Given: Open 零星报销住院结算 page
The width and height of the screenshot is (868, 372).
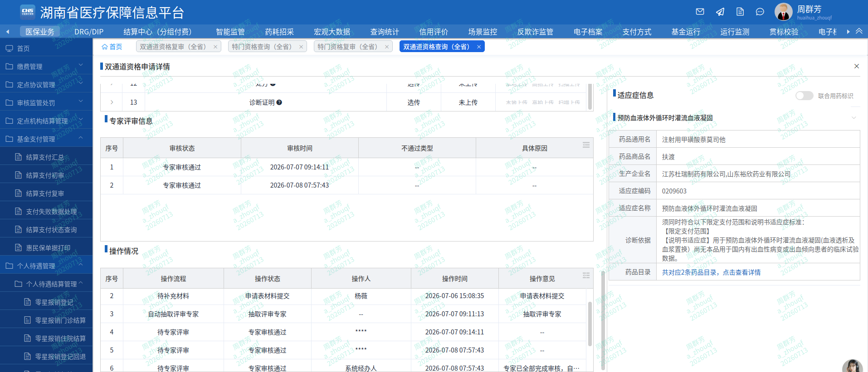Looking at the screenshot, I should point(46,338).
